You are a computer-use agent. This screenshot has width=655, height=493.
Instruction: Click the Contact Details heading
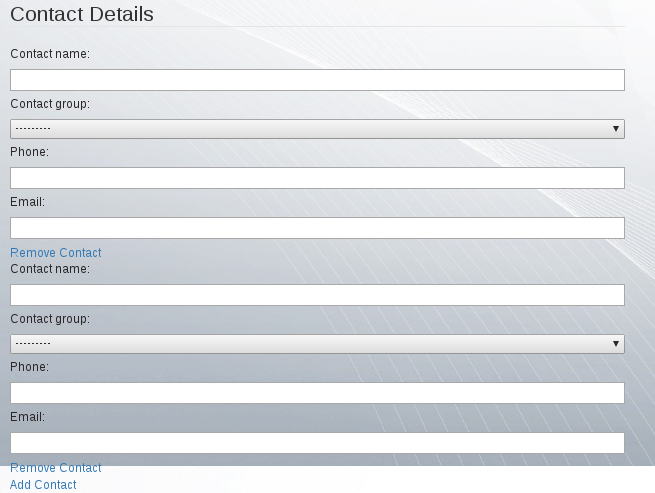82,15
